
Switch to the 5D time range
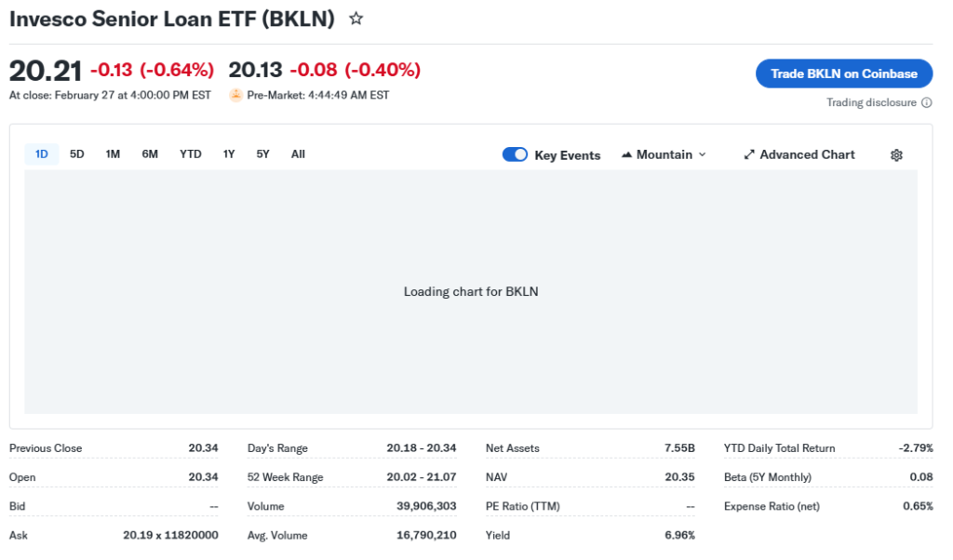(77, 154)
